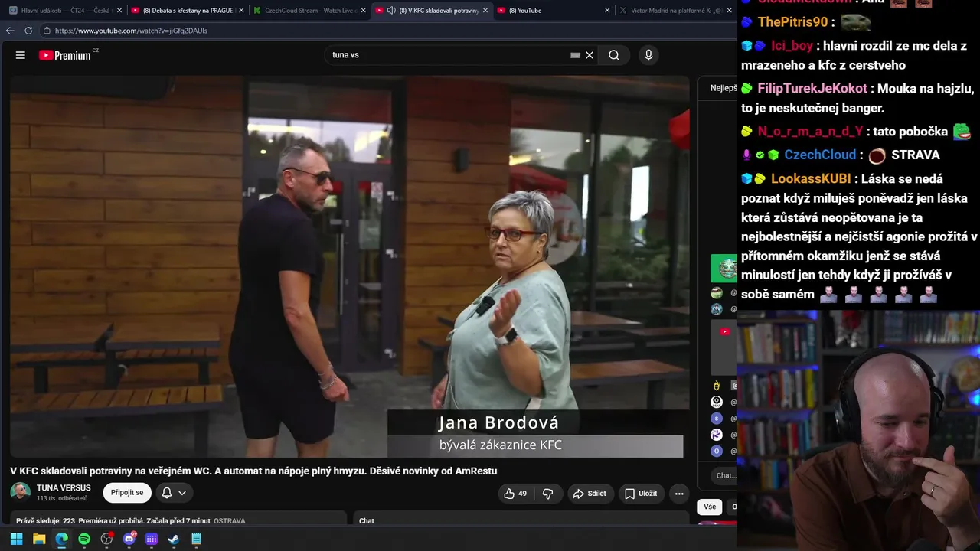
Task: Close the '(8) YouTube' tab
Action: coord(607,11)
